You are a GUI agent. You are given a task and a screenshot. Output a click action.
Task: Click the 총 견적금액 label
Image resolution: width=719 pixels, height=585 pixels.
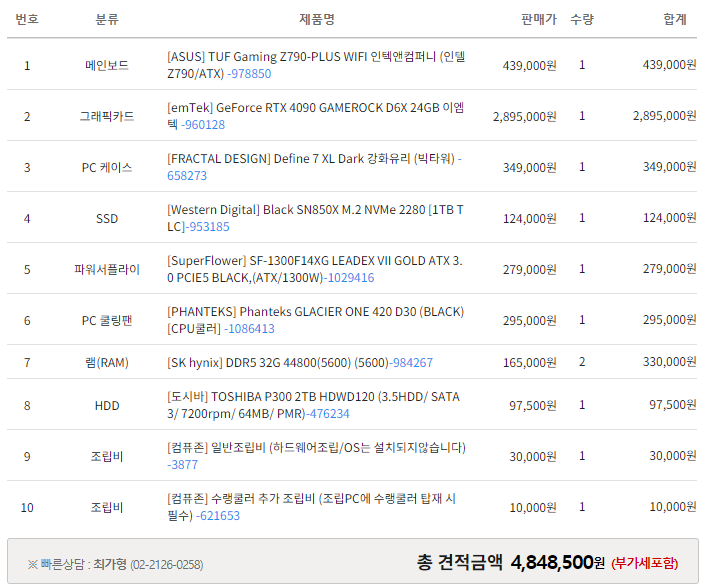[459, 562]
